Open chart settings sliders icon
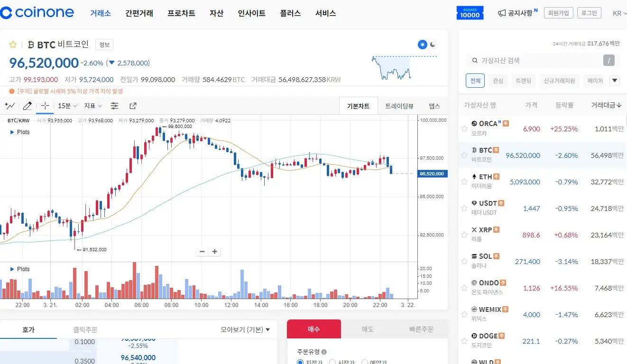Image resolution: width=627 pixels, height=364 pixels. 115,106
